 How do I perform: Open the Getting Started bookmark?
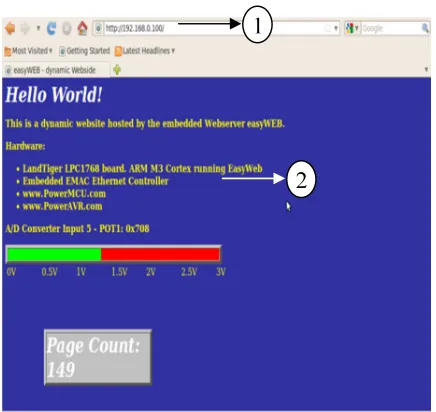click(84, 51)
